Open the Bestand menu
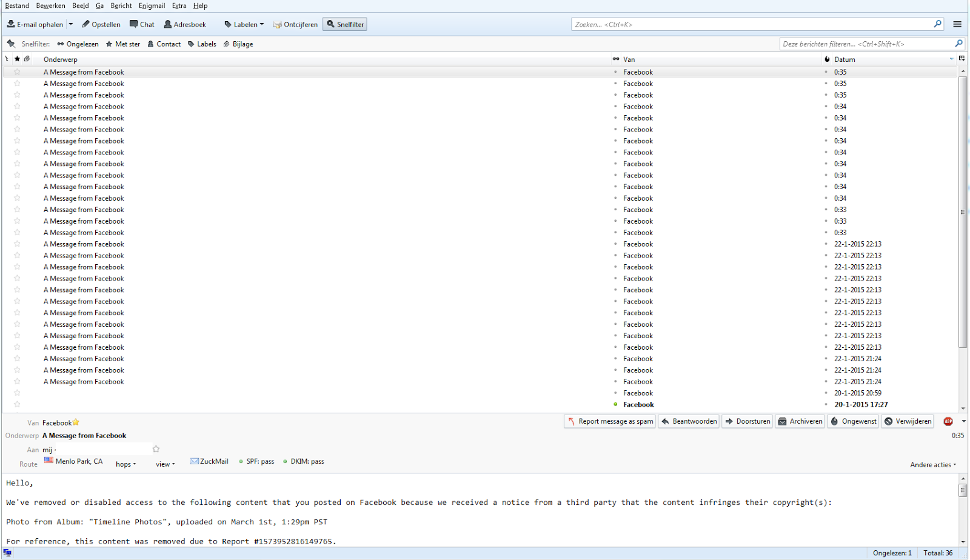Screen dimensions: 970x560 (x=17, y=5)
